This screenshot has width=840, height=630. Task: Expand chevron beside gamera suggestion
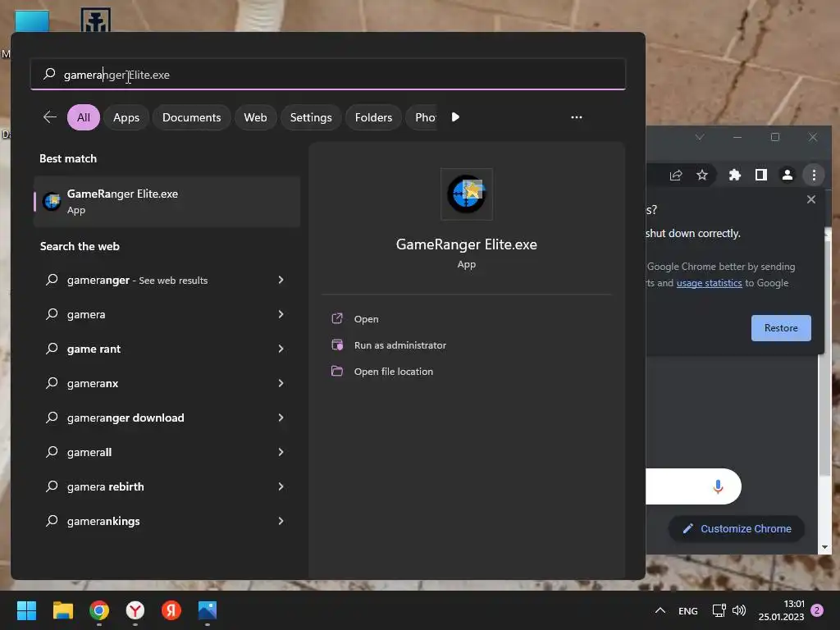[x=281, y=314]
